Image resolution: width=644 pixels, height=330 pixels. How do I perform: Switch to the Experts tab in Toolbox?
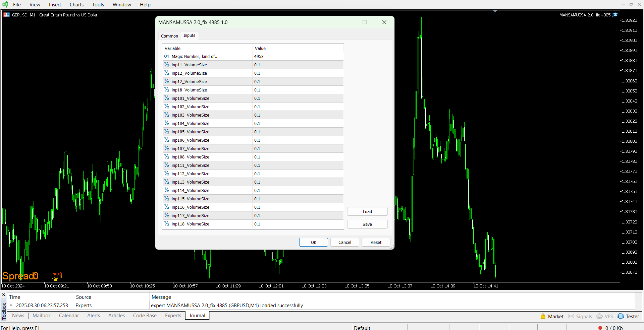pos(173,316)
